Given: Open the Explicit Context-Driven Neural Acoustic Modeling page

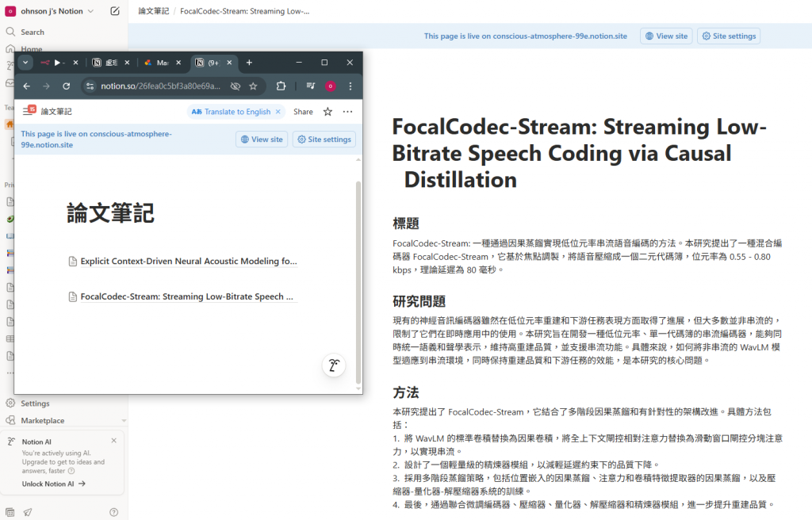Looking at the screenshot, I should pyautogui.click(x=183, y=261).
